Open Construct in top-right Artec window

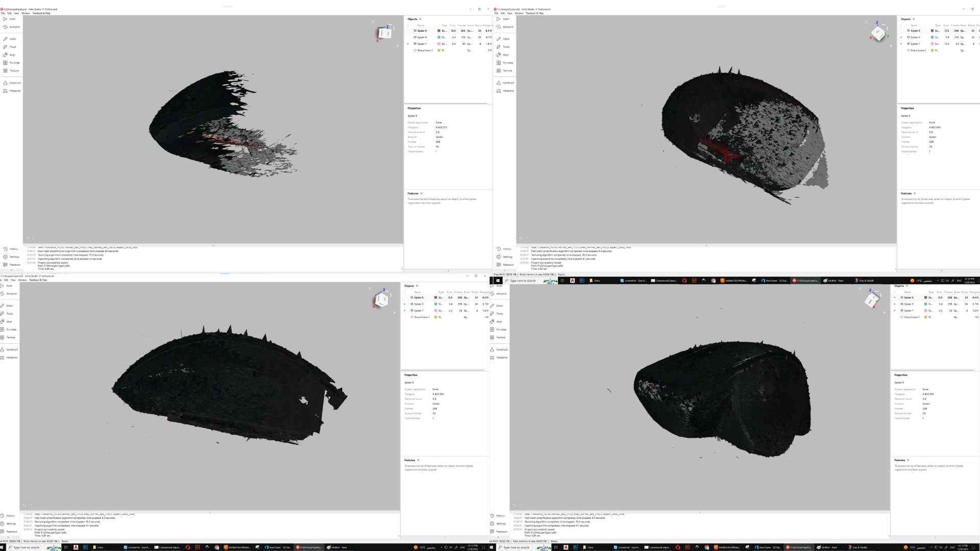click(x=506, y=83)
